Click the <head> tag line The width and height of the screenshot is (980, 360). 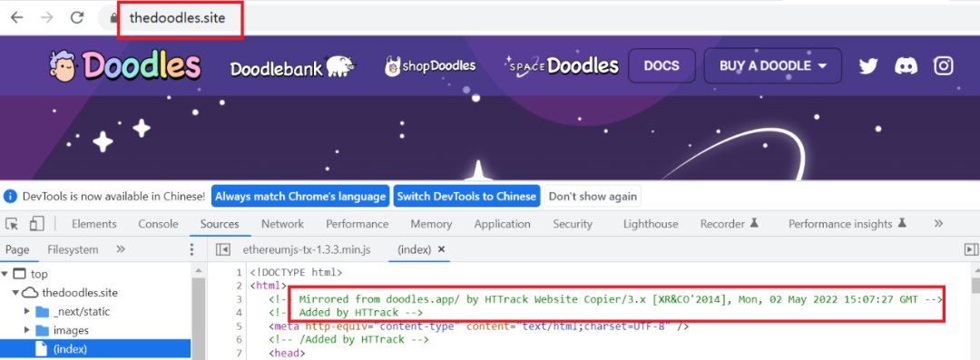pyautogui.click(x=286, y=353)
